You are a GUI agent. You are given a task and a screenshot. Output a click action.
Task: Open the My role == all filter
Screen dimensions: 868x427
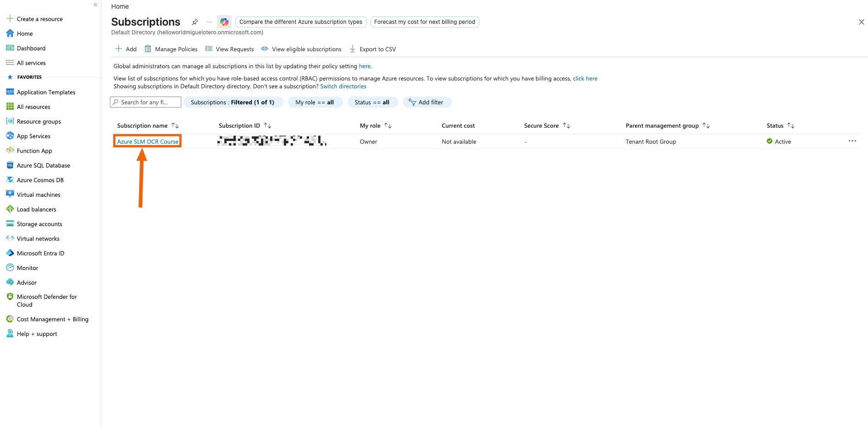click(315, 102)
